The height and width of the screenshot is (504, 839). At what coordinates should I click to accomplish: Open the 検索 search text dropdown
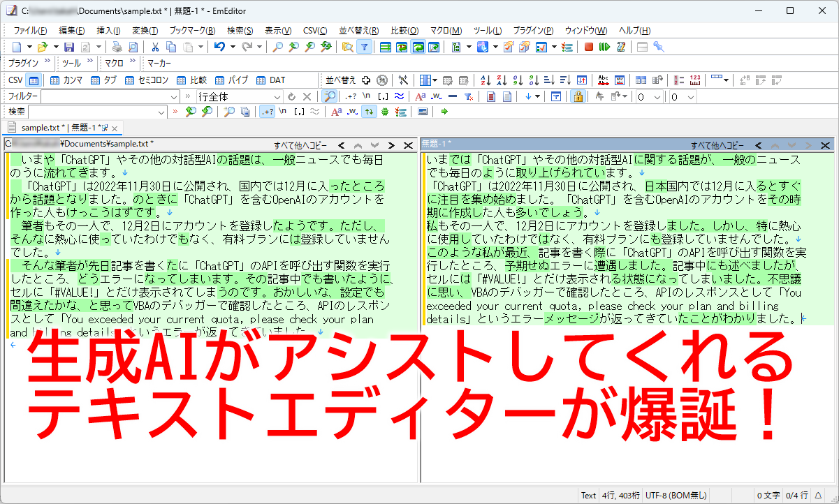click(x=162, y=112)
